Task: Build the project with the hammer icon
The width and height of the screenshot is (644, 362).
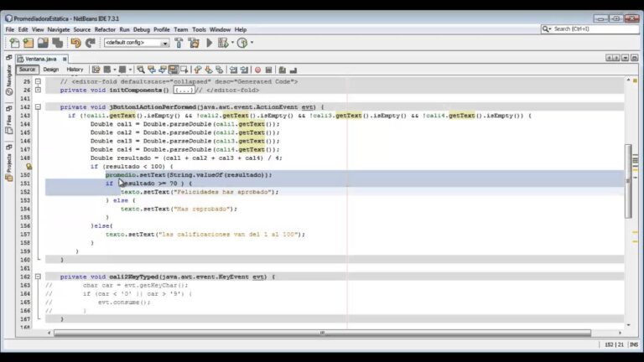Action: [179, 43]
